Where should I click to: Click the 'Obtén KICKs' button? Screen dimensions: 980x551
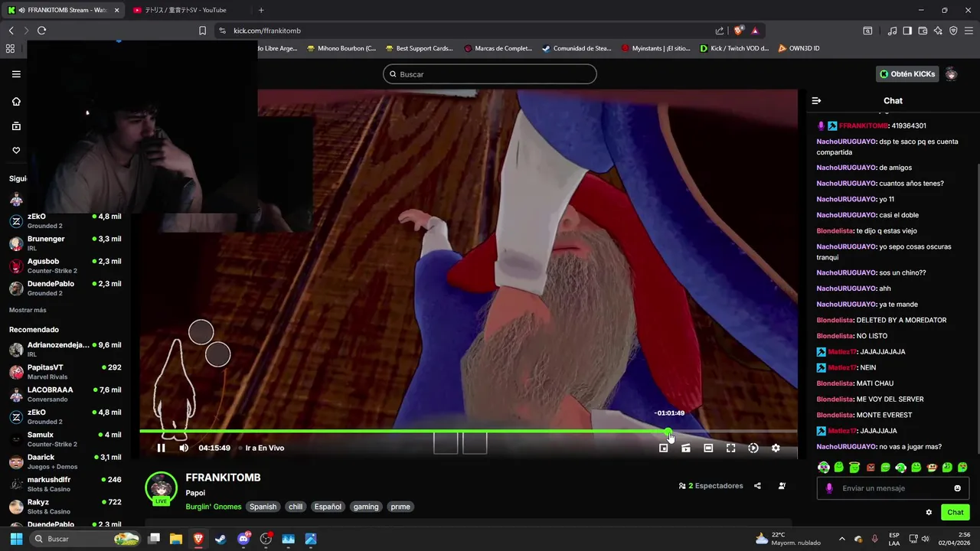tap(907, 74)
